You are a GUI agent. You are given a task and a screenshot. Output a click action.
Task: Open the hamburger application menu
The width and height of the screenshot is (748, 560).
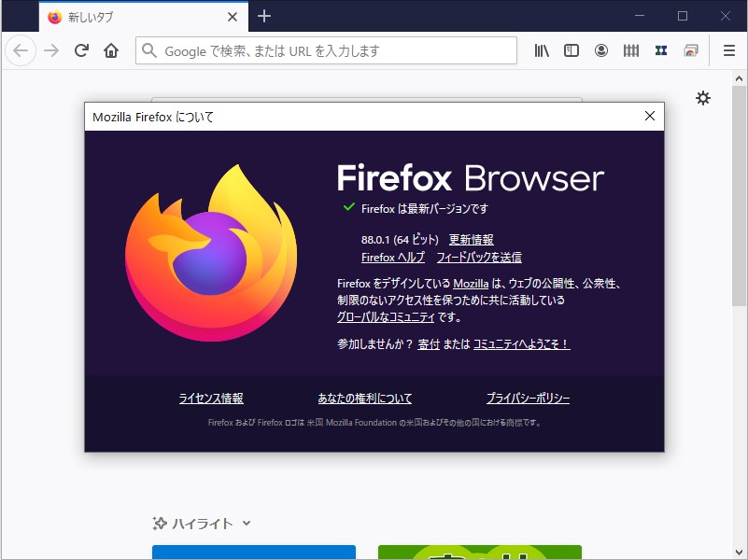tap(728, 50)
